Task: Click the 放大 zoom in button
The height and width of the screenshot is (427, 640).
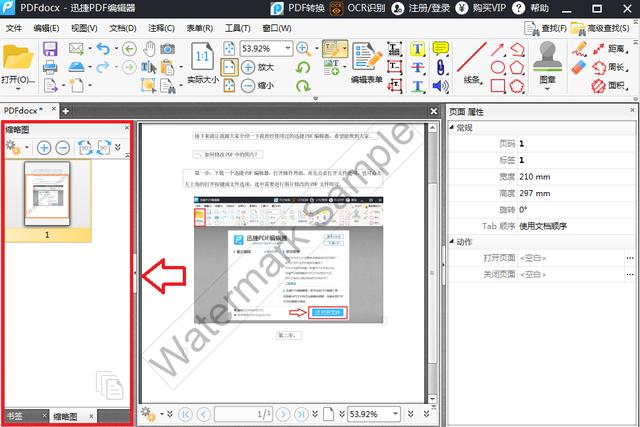Action: (258, 67)
